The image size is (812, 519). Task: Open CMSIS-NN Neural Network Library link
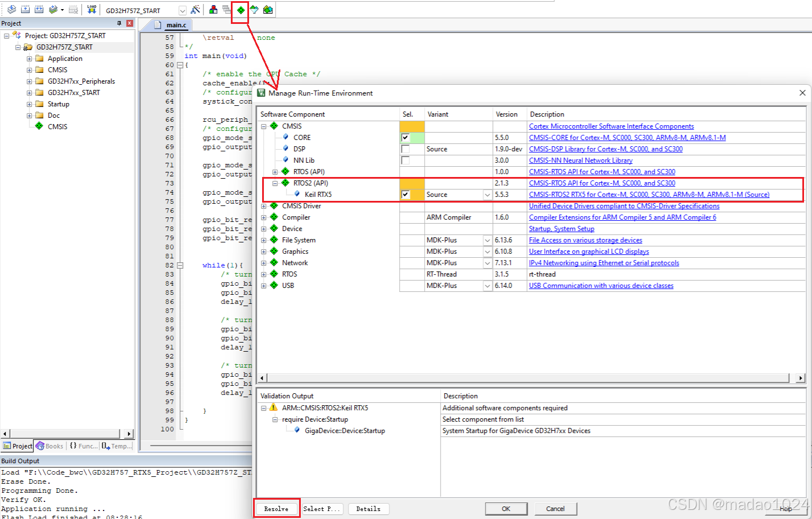pyautogui.click(x=581, y=160)
